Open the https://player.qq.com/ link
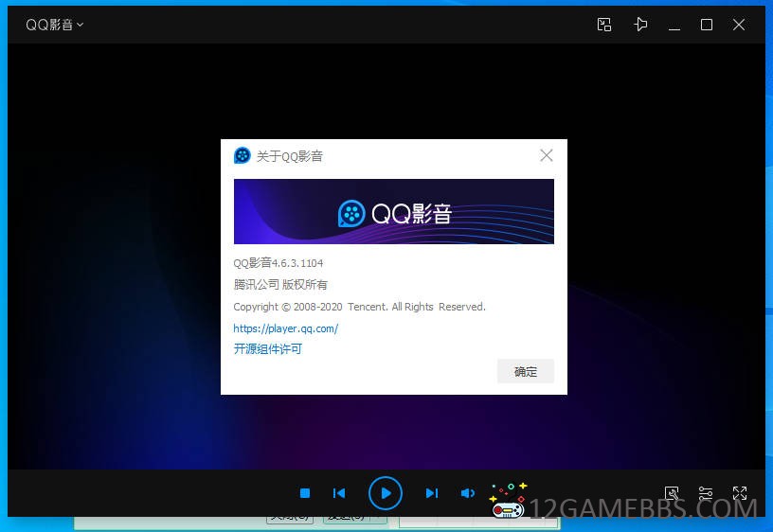Image resolution: width=773 pixels, height=532 pixels. 286,328
